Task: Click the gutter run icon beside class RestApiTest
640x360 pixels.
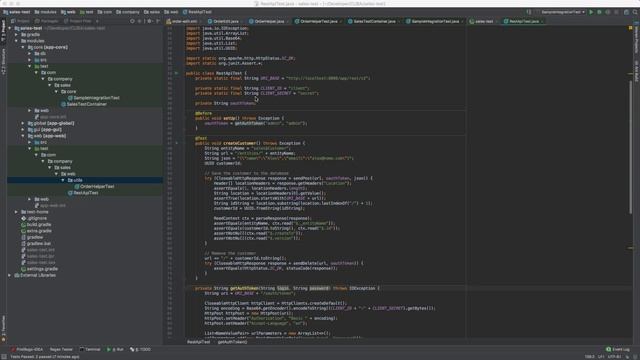Action: (x=176, y=73)
